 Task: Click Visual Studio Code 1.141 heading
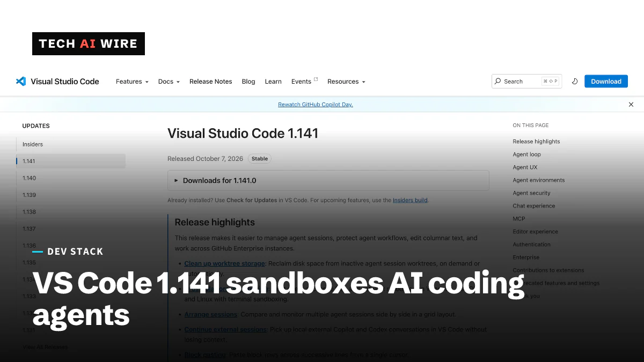pos(243,134)
